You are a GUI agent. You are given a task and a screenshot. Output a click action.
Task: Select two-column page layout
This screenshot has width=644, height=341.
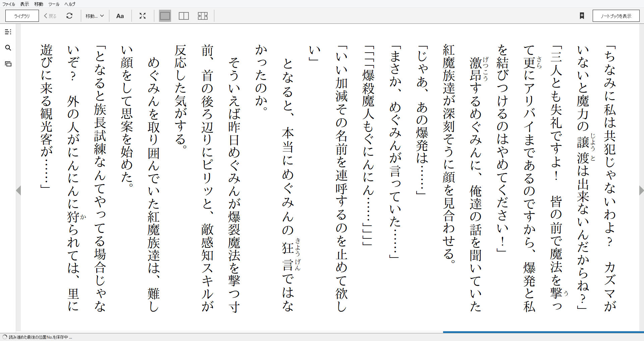184,16
